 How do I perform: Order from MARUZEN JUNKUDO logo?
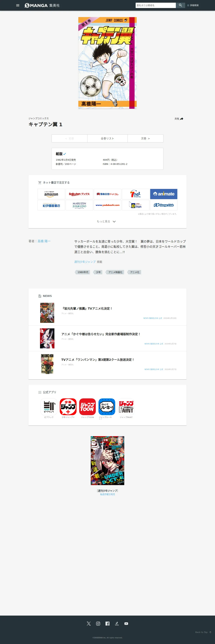(x=79, y=205)
